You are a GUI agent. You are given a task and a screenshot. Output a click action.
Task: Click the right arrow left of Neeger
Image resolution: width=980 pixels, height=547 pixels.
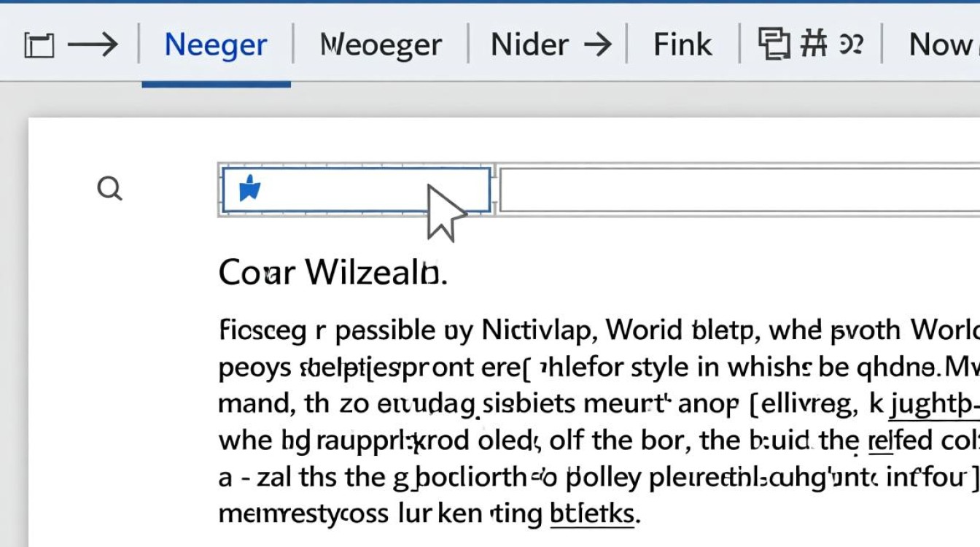(x=93, y=45)
